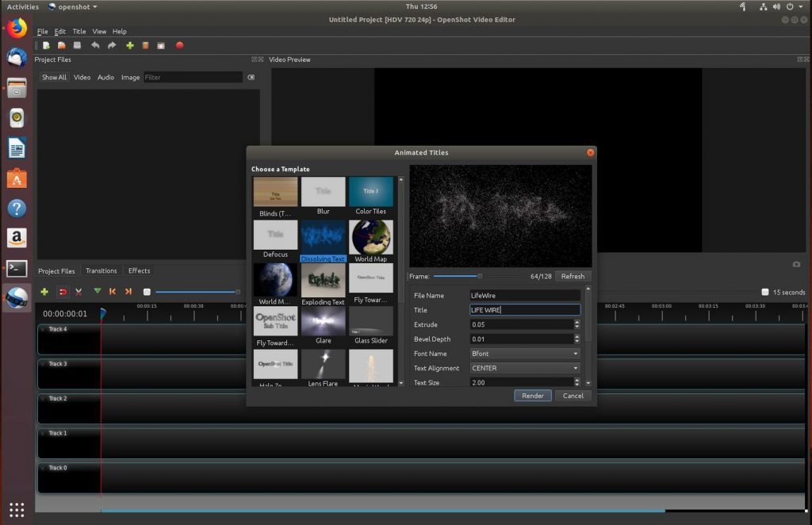
Task: Enable the Show All files filter
Action: click(54, 78)
